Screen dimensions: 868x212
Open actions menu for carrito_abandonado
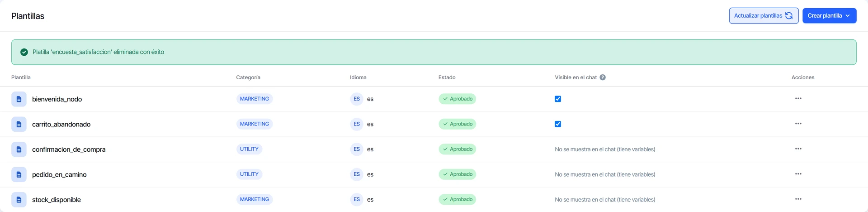tap(798, 124)
